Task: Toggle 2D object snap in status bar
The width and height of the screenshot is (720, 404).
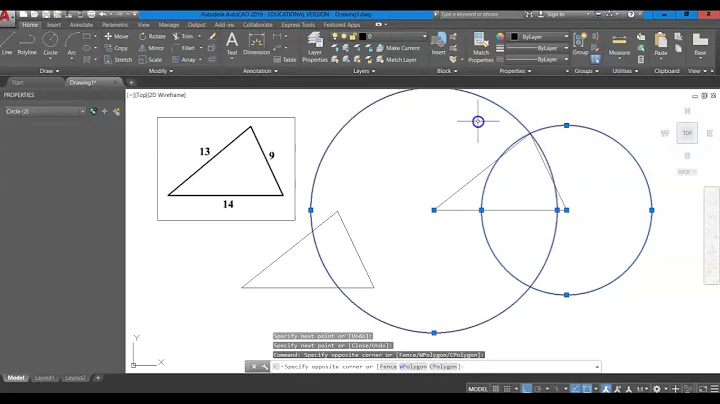Action: [587, 389]
